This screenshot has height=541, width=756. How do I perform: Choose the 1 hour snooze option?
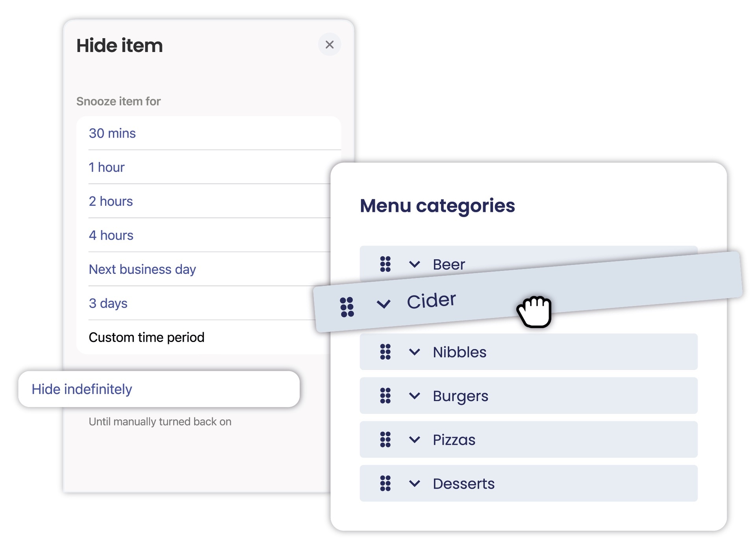[x=107, y=167]
